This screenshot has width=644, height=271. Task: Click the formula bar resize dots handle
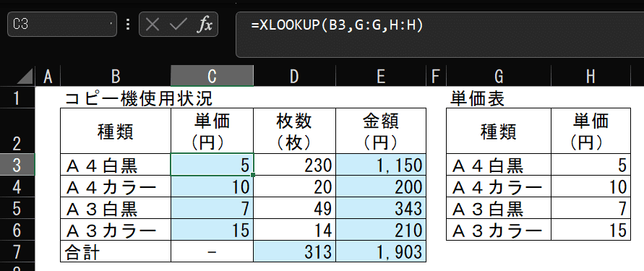128,25
